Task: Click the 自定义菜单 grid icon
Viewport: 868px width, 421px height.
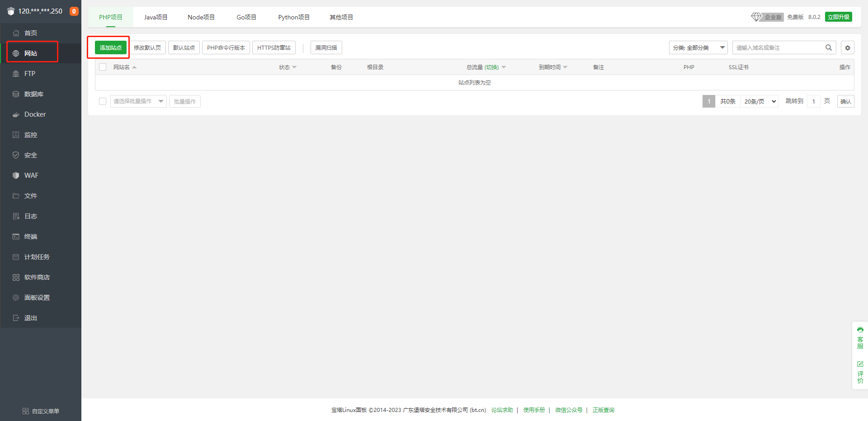Action: (26, 411)
